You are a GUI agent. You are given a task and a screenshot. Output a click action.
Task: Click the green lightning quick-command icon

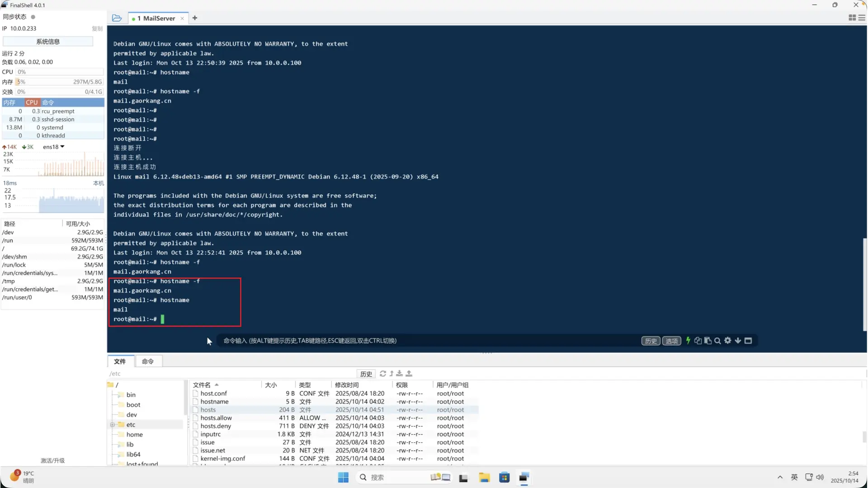tap(688, 341)
